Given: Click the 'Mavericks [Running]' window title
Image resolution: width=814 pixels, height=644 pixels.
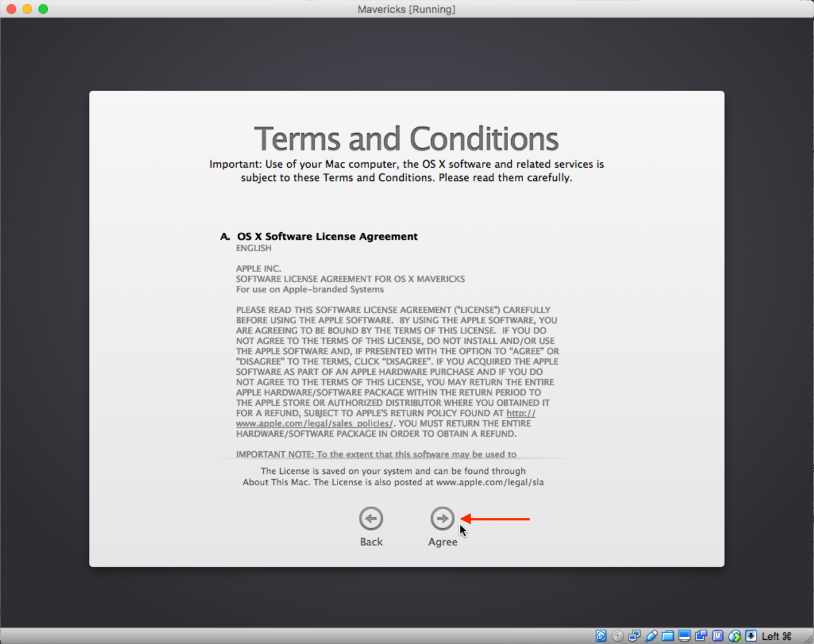Looking at the screenshot, I should (407, 9).
